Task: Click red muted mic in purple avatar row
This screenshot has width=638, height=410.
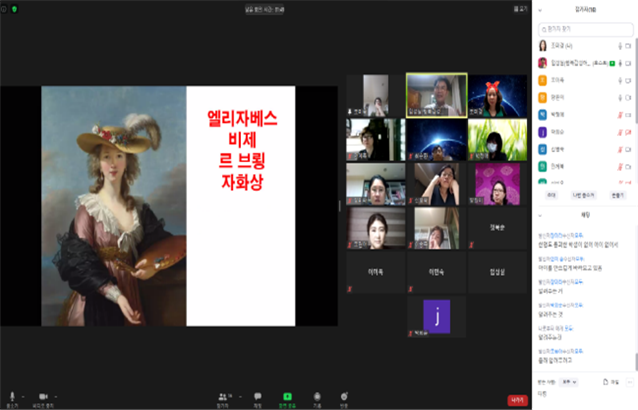Action: (x=620, y=132)
